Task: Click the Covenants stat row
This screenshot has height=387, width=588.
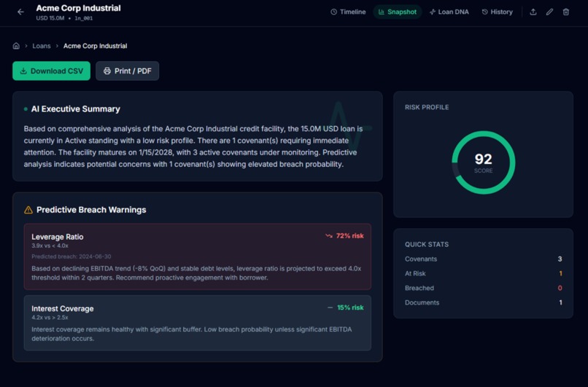Action: pos(484,259)
